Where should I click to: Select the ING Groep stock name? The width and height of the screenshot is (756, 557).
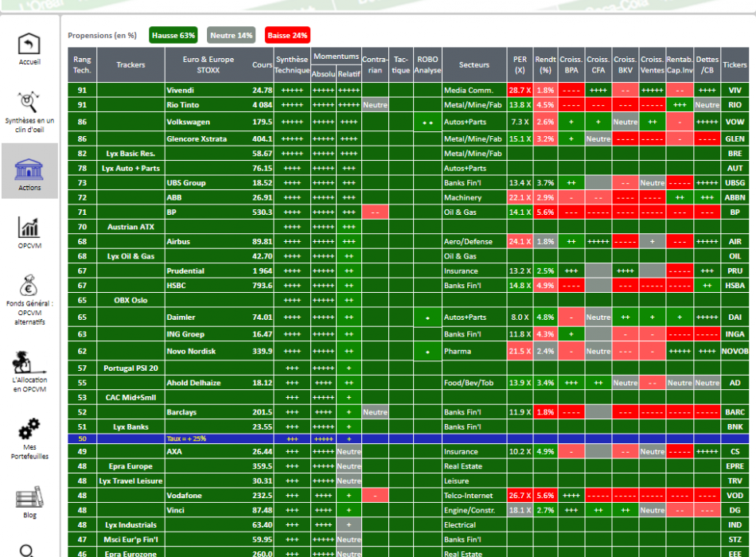(x=185, y=334)
